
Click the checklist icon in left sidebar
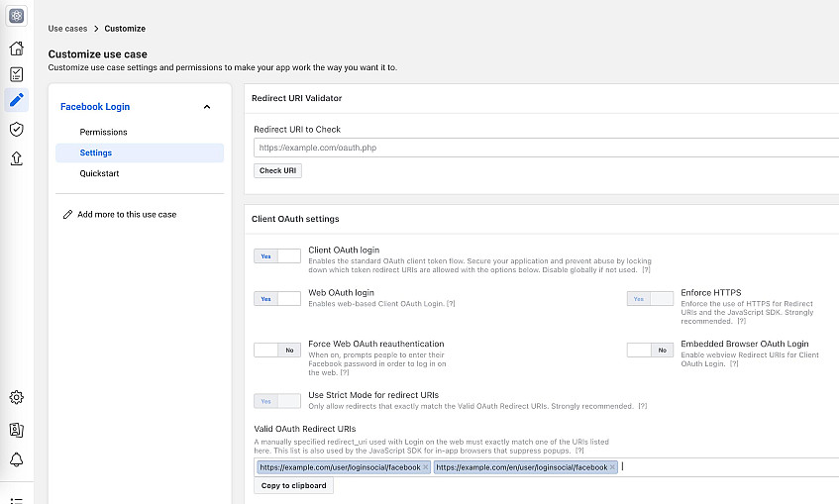[x=17, y=74]
